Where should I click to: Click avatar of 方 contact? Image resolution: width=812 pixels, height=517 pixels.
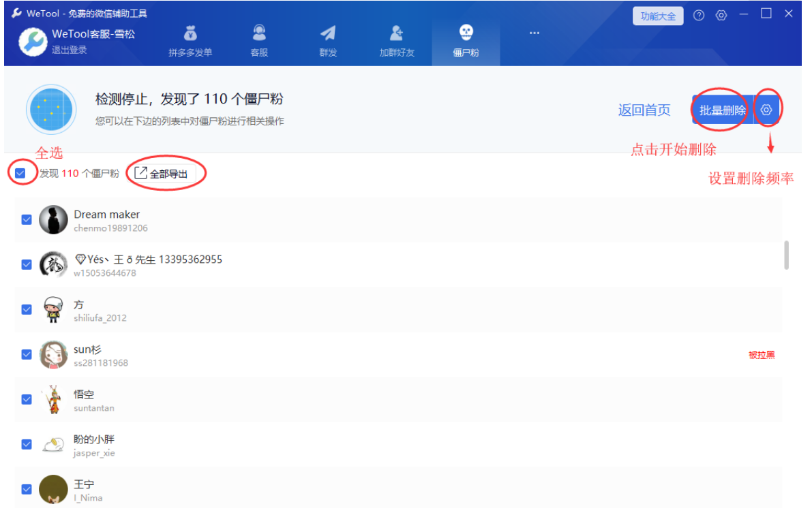pyautogui.click(x=53, y=309)
